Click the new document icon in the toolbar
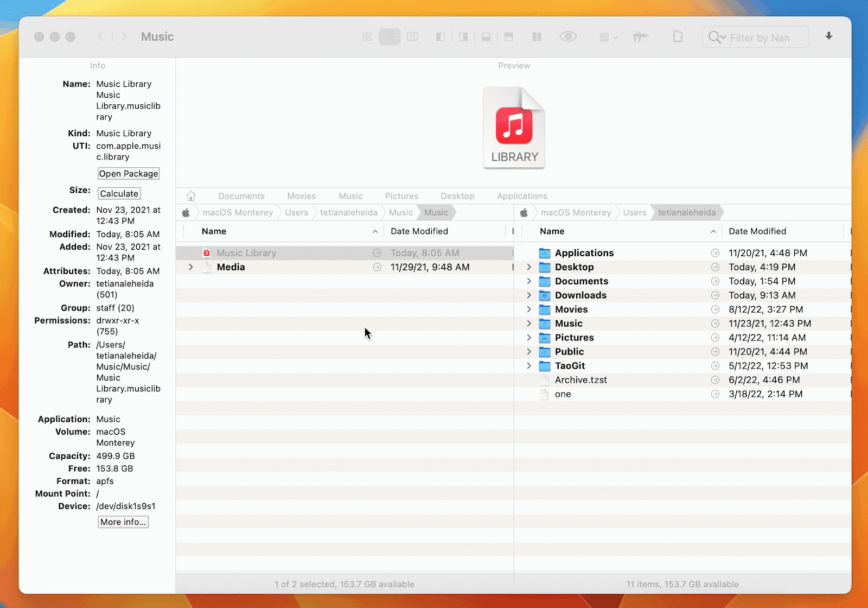Viewport: 868px width, 608px height. [x=678, y=36]
